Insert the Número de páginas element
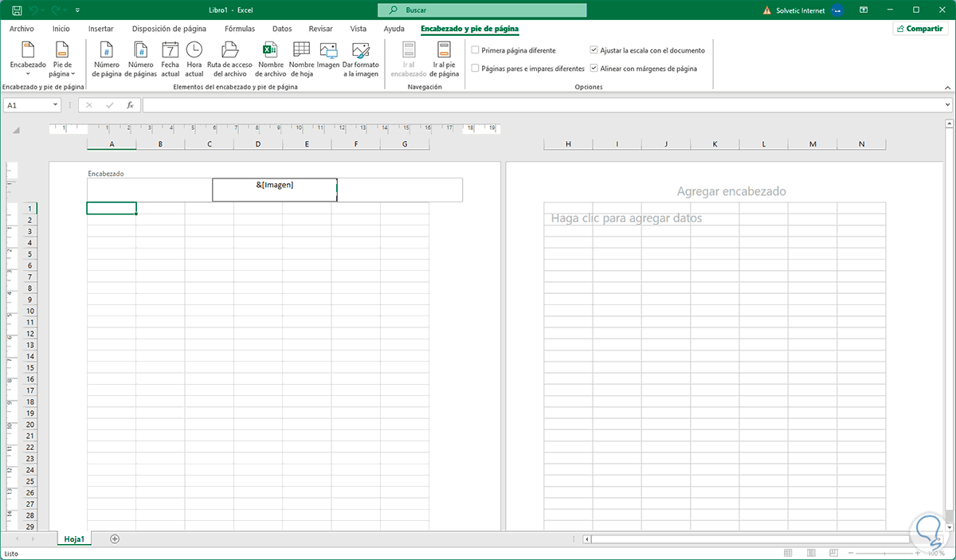The height and width of the screenshot is (560, 956). click(141, 61)
